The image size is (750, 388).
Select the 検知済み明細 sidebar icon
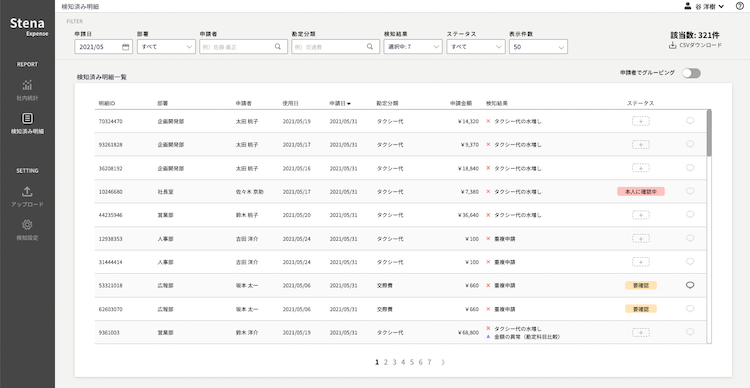point(27,118)
